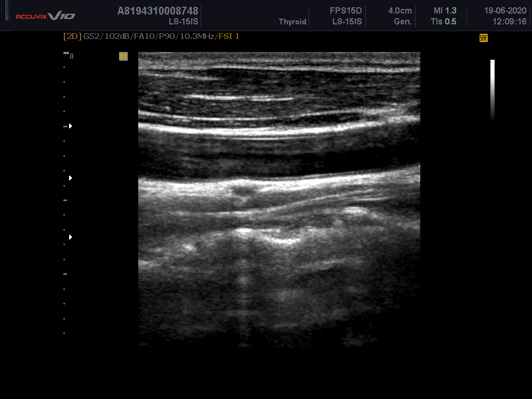Click the SRF indicator icon
The image size is (532, 399).
click(483, 38)
